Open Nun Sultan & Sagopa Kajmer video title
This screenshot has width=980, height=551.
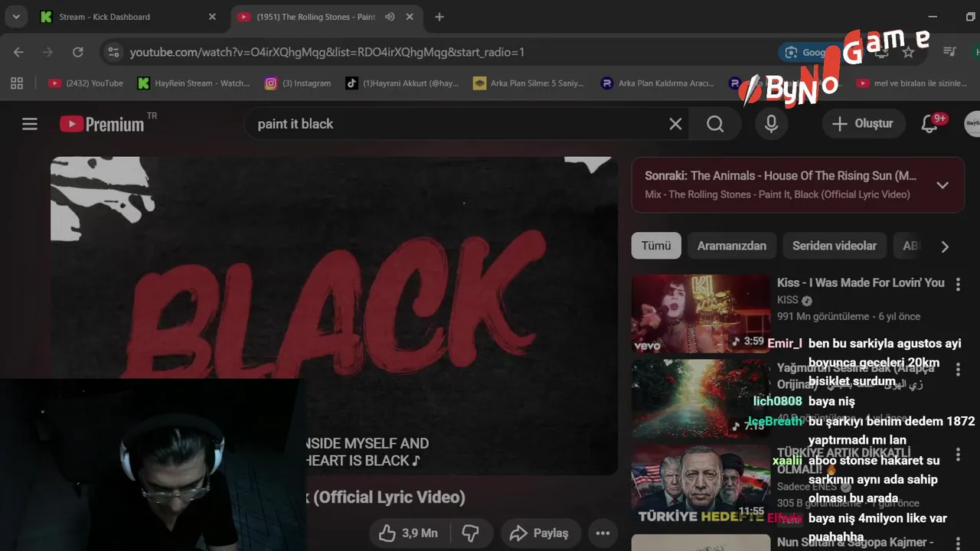(855, 542)
